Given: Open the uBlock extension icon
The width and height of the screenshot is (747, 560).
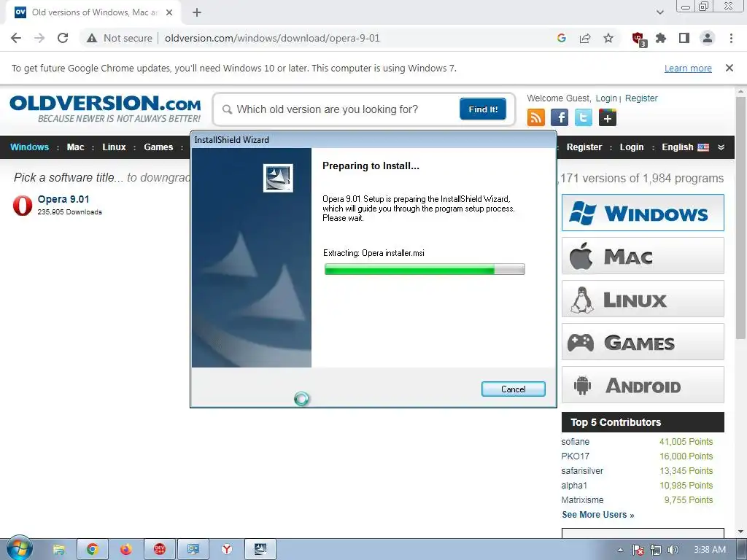Looking at the screenshot, I should pos(638,39).
